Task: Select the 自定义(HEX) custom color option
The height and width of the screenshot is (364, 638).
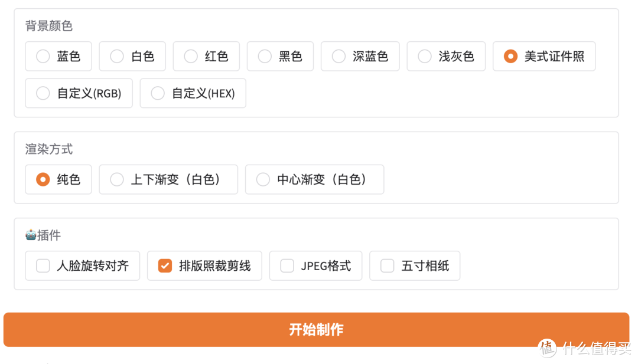Action: 193,93
